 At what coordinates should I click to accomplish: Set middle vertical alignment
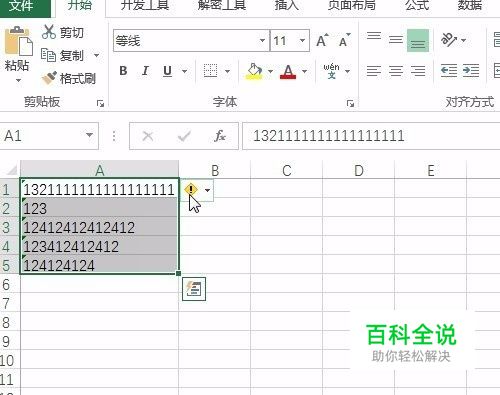click(x=396, y=40)
